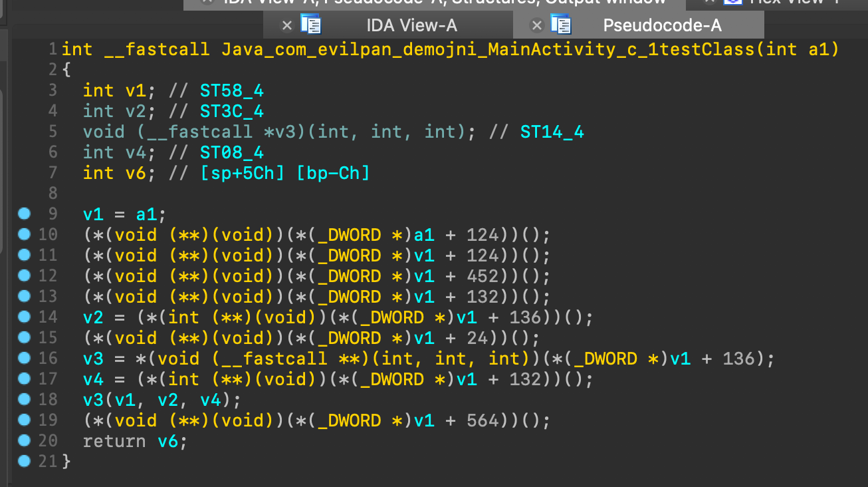Click v6 in the return statement
Image resolution: width=868 pixels, height=487 pixels.
point(167,441)
